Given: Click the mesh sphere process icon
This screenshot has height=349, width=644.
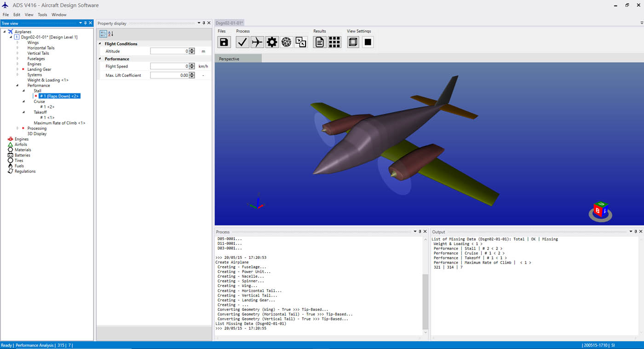Looking at the screenshot, I should [287, 42].
